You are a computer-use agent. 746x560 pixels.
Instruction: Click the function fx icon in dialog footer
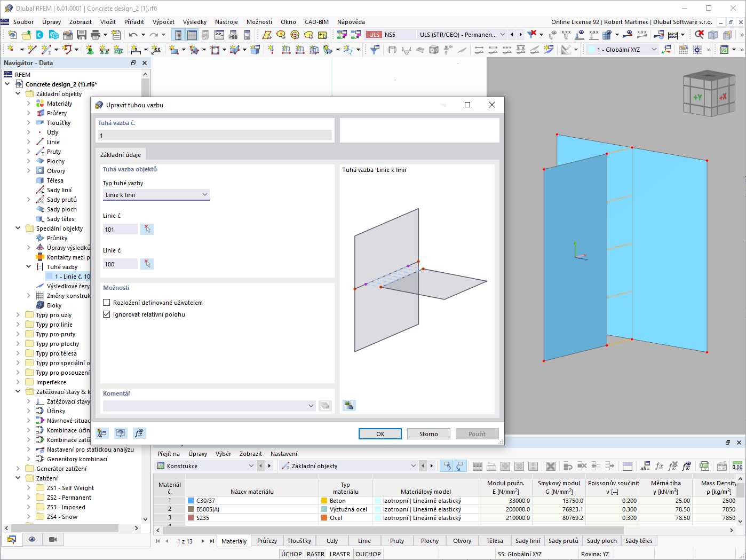click(x=139, y=433)
